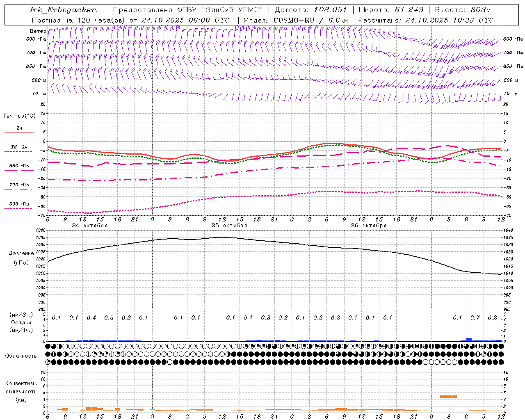Select the 'Широта: 61.249' header field
The image size is (525, 420).
click(x=391, y=10)
